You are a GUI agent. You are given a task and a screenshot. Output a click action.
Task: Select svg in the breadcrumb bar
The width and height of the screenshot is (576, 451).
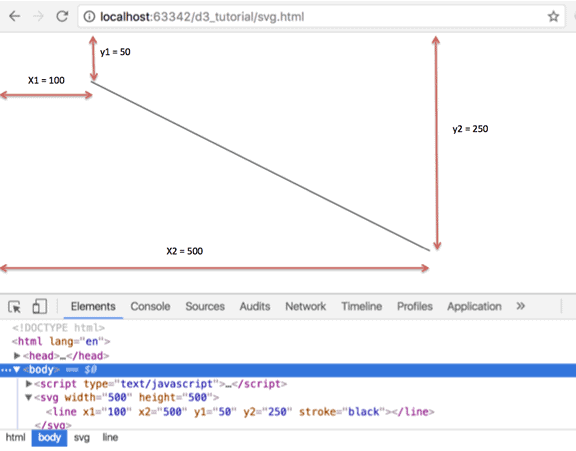pos(82,437)
